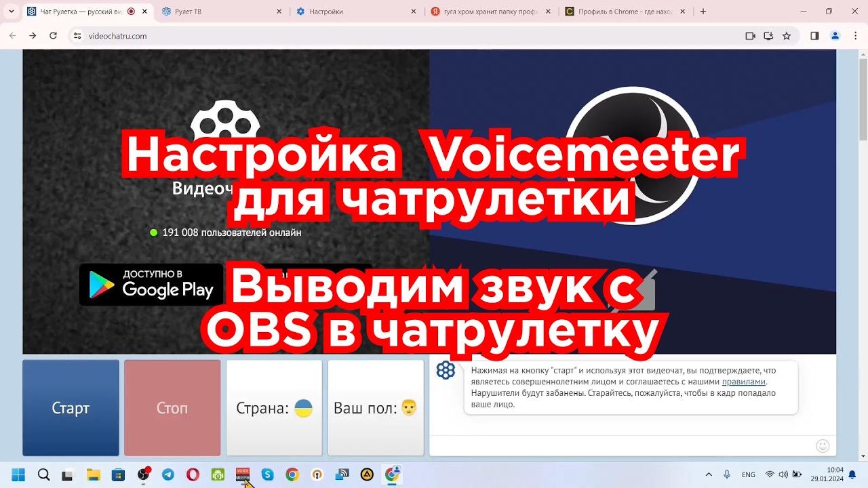868x488 pixels.
Task: Open the Chrome profile avatar menu
Action: click(x=835, y=36)
